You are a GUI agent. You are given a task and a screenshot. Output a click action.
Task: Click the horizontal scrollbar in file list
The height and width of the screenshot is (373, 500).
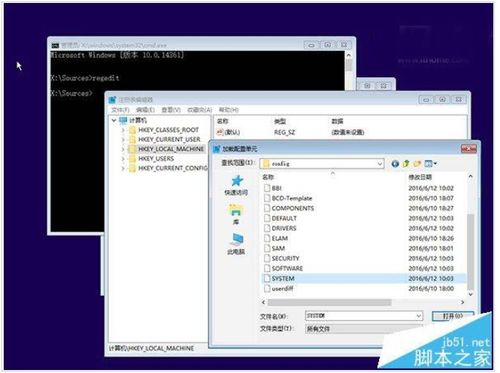click(x=329, y=302)
